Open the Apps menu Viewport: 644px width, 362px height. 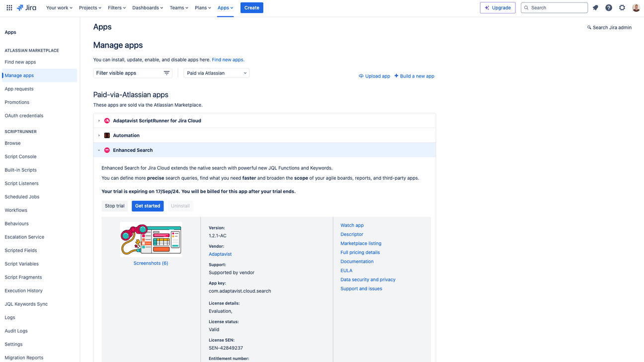pyautogui.click(x=225, y=7)
